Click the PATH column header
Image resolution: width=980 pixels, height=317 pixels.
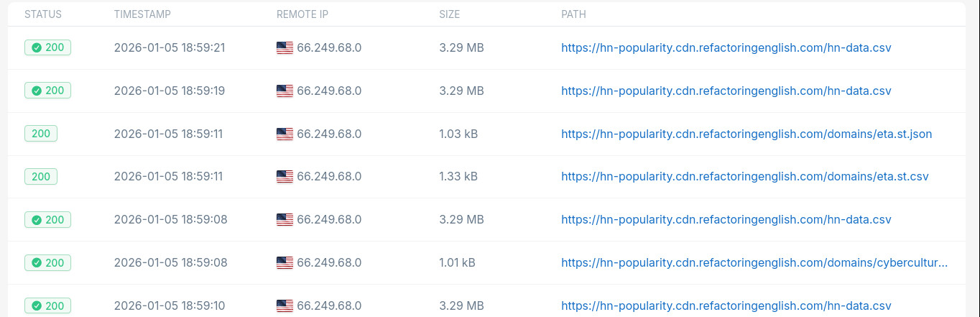point(573,14)
